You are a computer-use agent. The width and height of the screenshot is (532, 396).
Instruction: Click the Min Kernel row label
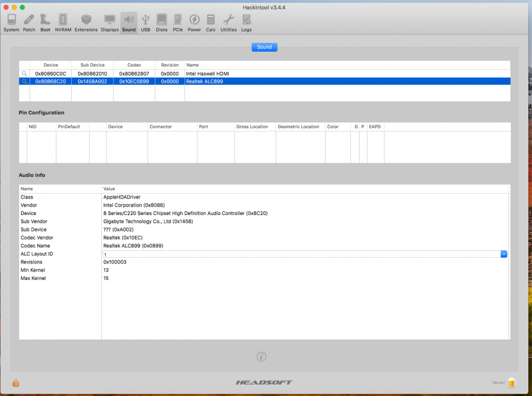pyautogui.click(x=32, y=270)
